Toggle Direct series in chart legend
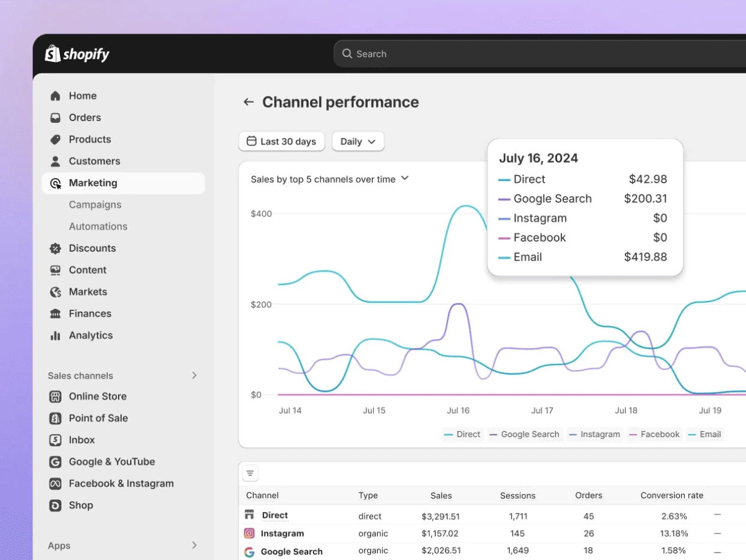 (462, 435)
